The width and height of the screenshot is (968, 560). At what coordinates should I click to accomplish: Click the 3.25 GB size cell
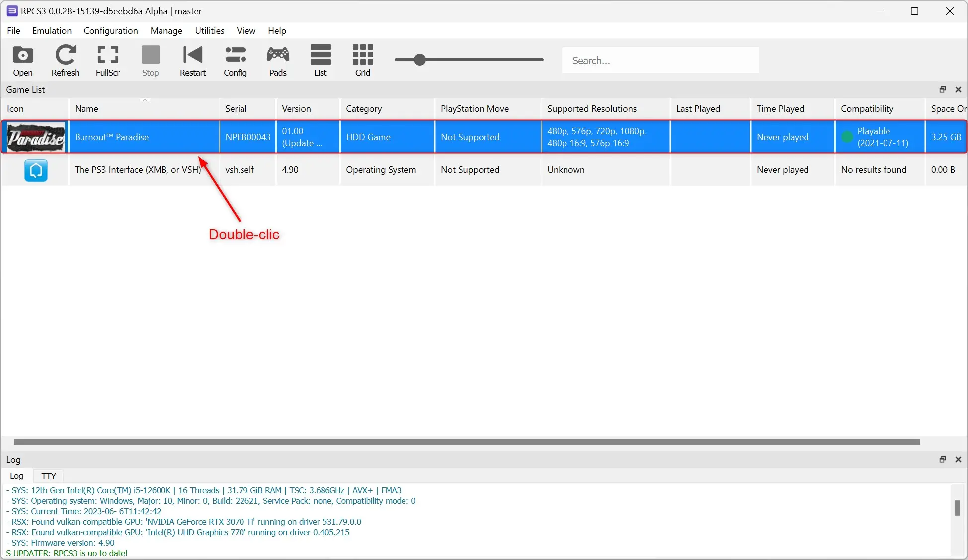point(946,137)
